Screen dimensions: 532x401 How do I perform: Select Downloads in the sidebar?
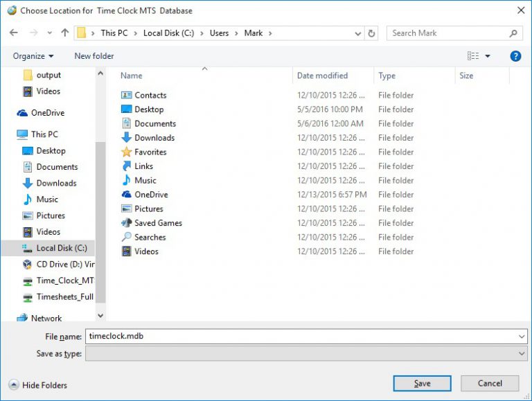click(56, 184)
